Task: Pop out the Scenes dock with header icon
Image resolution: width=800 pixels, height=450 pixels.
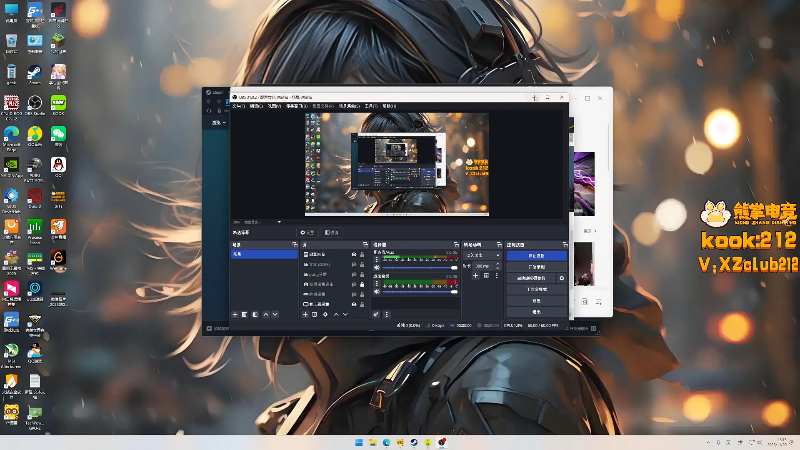Action: tap(294, 245)
